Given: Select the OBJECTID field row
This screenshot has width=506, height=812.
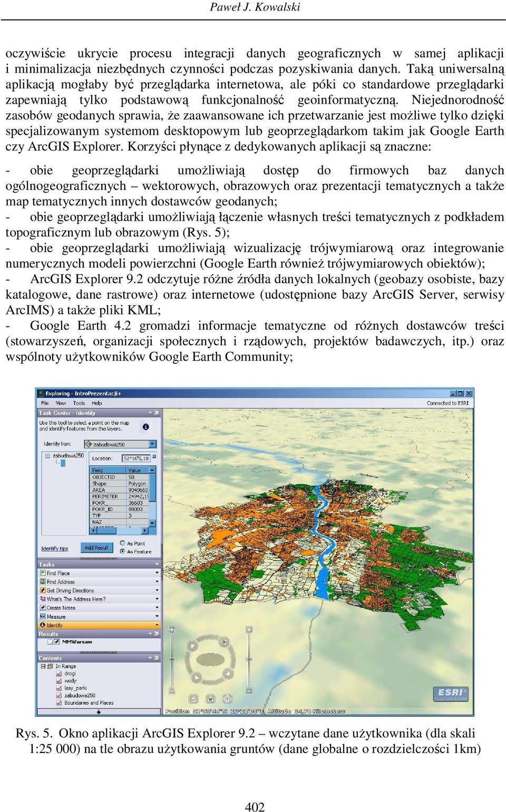Looking at the screenshot, I should tap(120, 477).
